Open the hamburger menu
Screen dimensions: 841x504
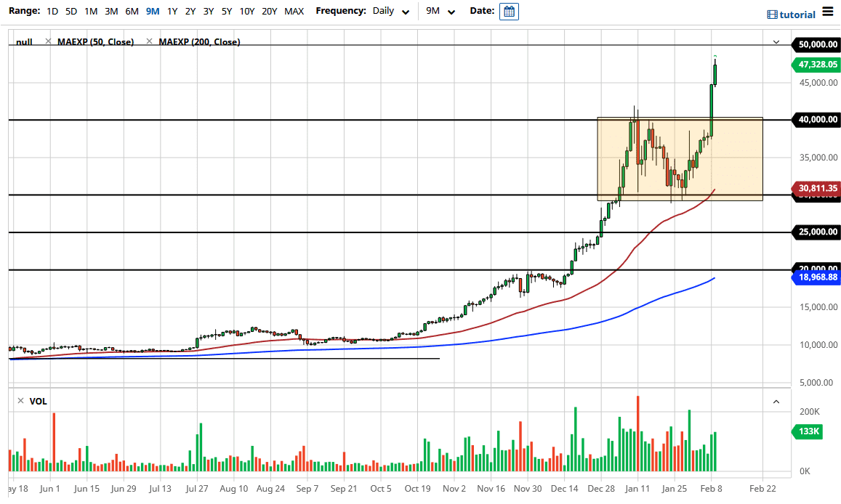[x=827, y=12]
